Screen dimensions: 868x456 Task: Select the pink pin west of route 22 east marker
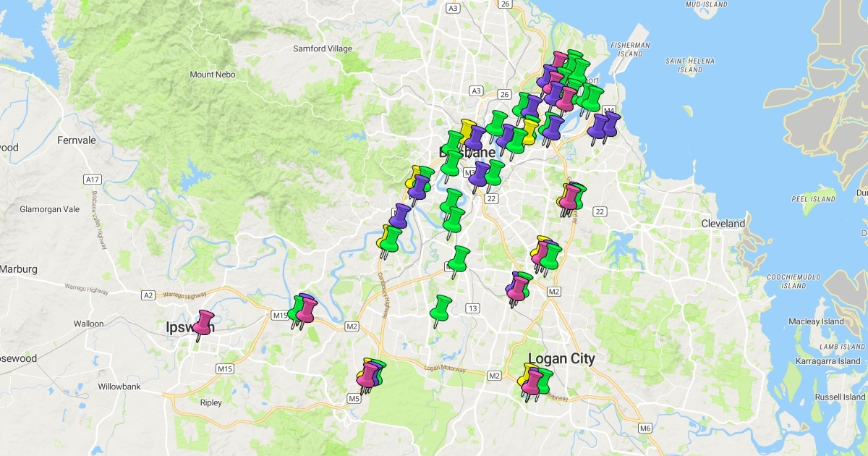pyautogui.click(x=571, y=196)
